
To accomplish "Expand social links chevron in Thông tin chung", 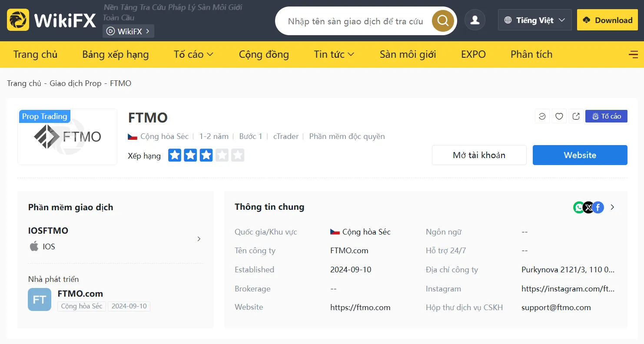I will pos(612,207).
